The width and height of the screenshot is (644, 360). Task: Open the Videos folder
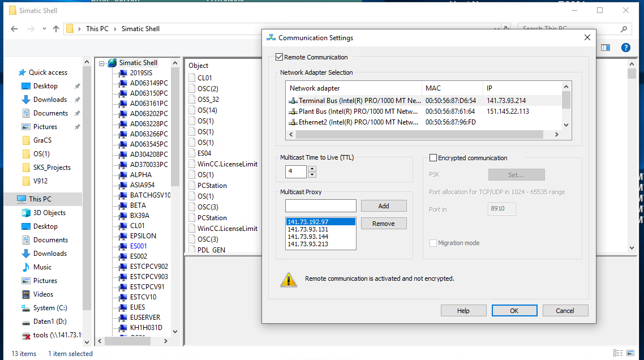pos(43,294)
